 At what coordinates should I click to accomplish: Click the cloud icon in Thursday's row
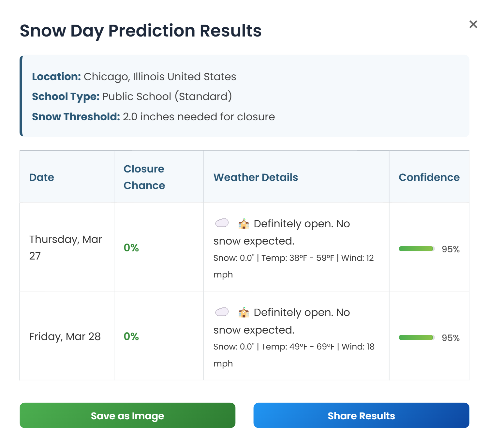(x=222, y=223)
